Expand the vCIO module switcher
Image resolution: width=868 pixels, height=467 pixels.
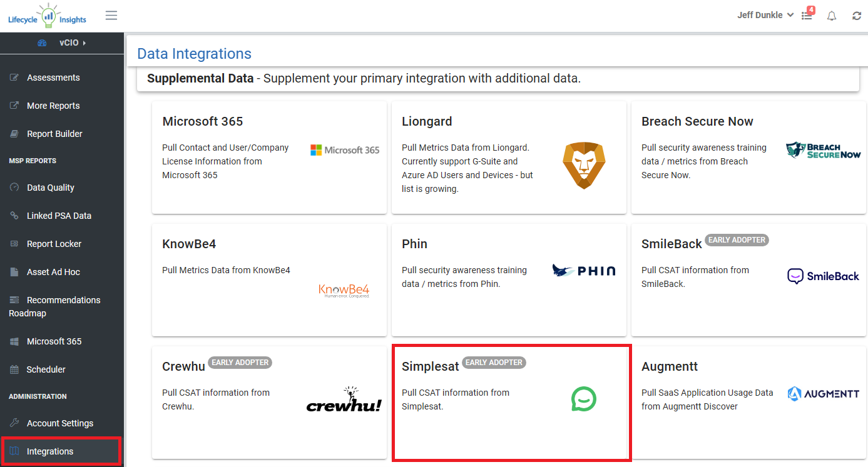pos(73,43)
